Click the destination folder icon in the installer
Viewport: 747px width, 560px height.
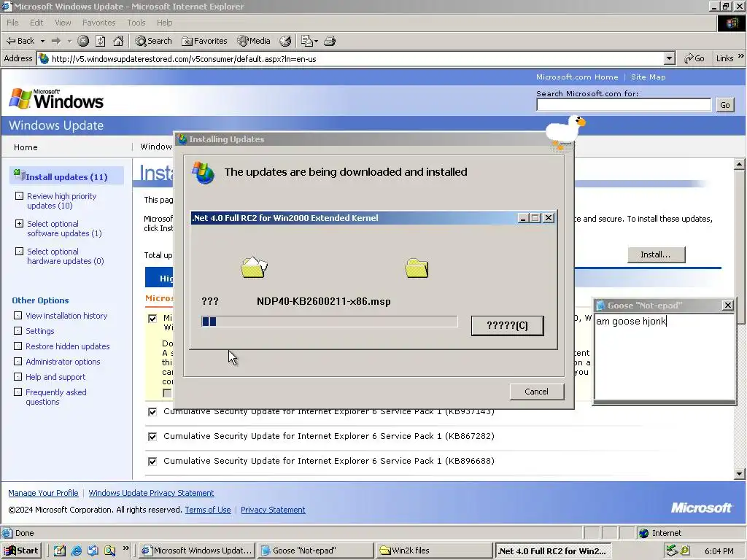click(x=417, y=268)
